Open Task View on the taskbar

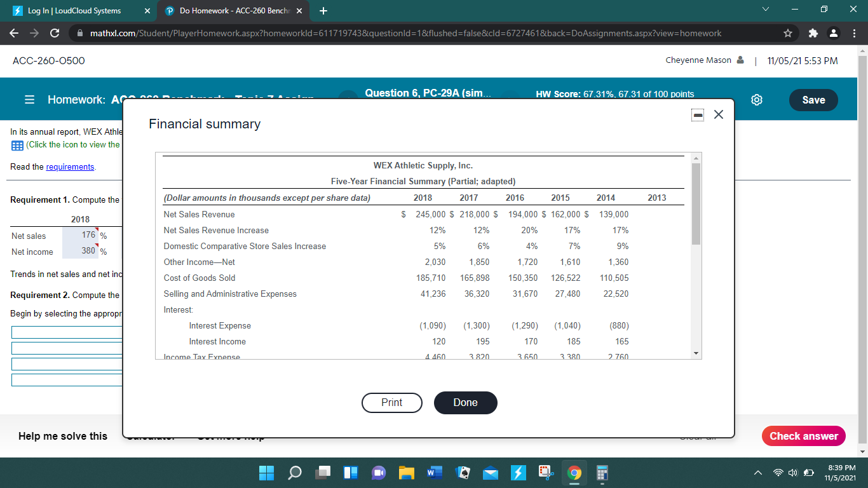[323, 473]
